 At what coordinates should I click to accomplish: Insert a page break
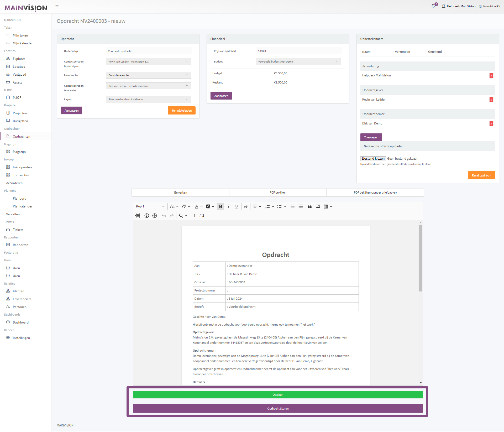click(138, 216)
